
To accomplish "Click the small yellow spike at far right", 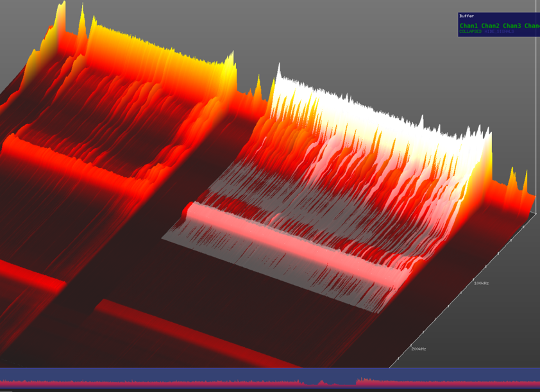I will click(512, 175).
